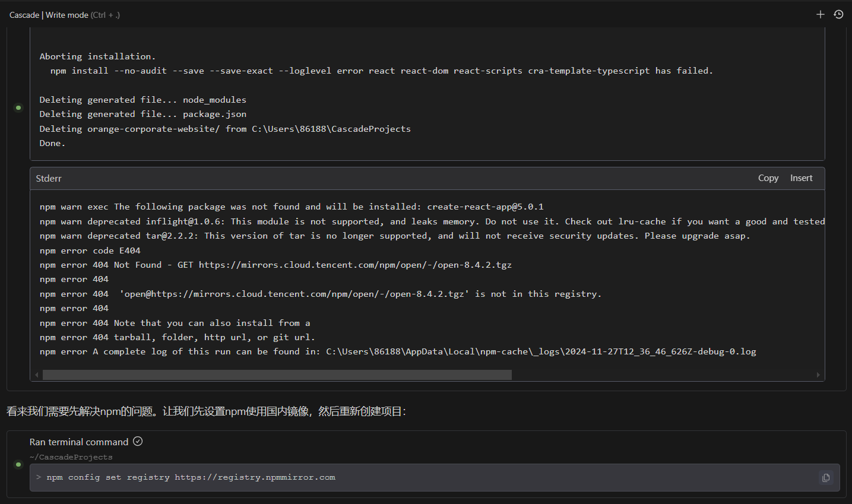852x504 pixels.
Task: Click the horizontal scrollbar thumb in Stderr
Action: tap(277, 375)
